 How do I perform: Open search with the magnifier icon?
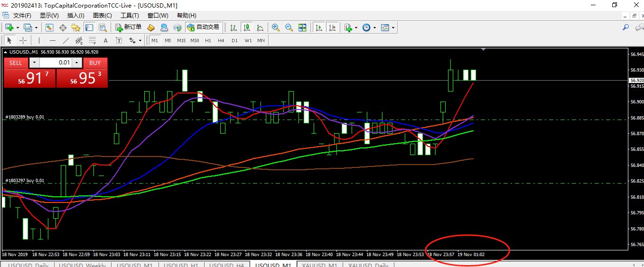point(625,28)
